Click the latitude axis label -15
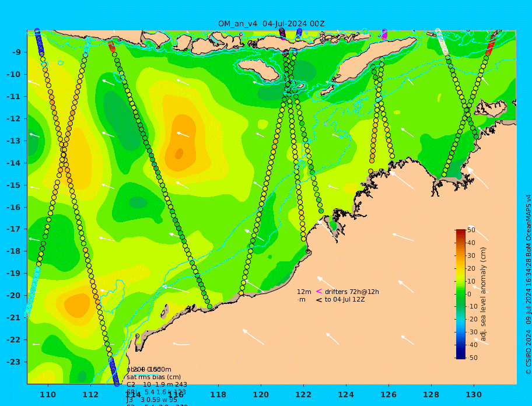The width and height of the screenshot is (532, 406). [14, 185]
